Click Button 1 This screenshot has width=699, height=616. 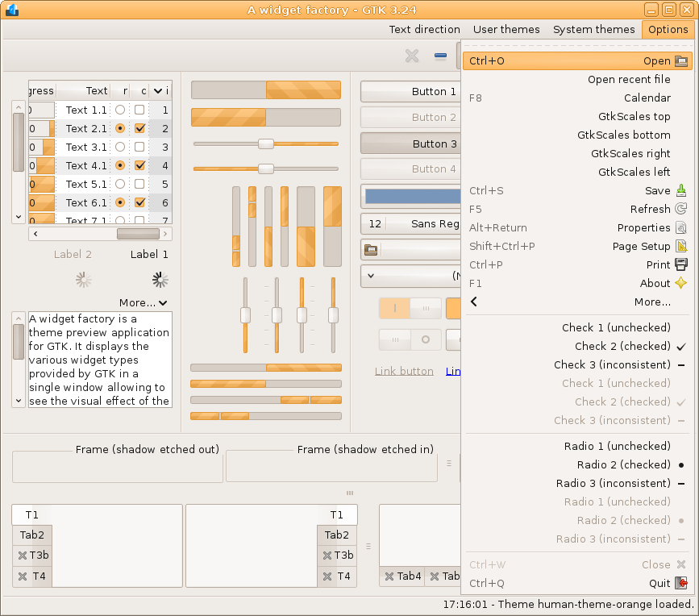[x=410, y=91]
